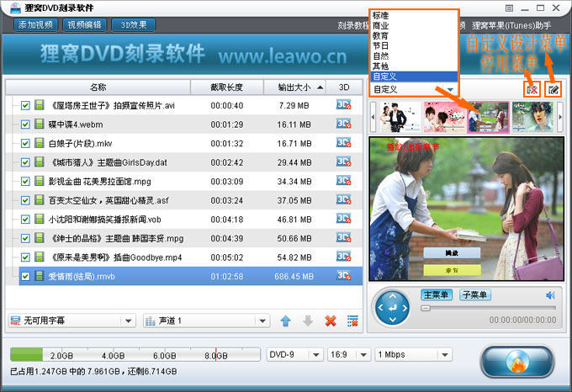
Task: Select the curly-haired man menu thumbnail
Action: click(x=532, y=117)
